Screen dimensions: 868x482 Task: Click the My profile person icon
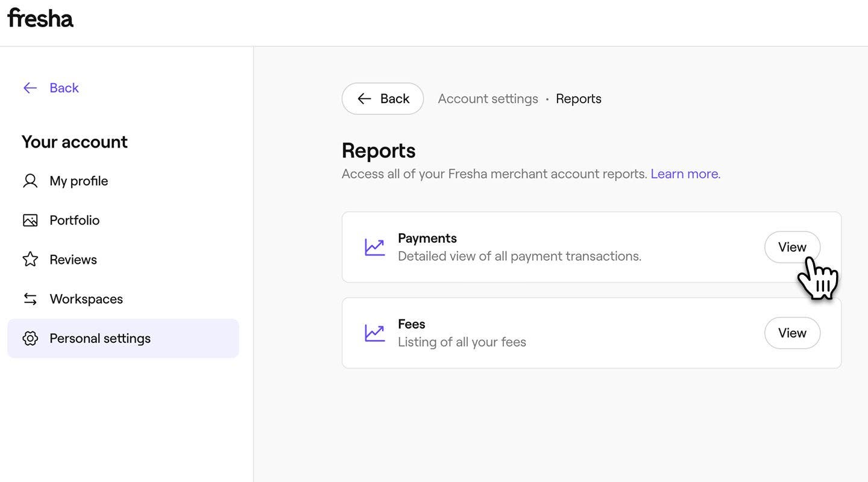30,181
